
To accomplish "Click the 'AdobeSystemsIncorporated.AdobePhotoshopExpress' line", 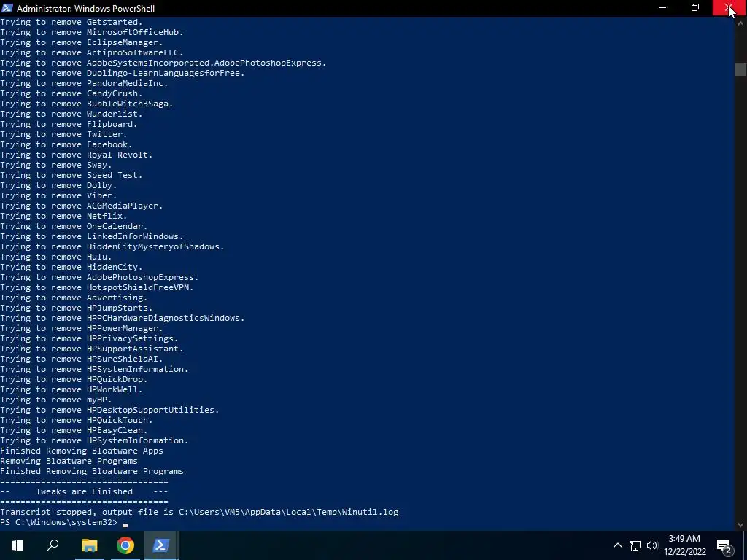I will coord(163,63).
